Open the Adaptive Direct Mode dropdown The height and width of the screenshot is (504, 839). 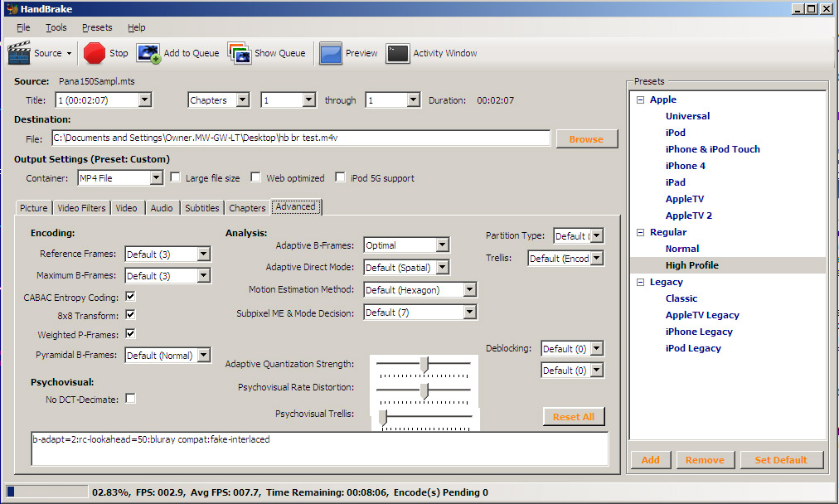click(406, 267)
